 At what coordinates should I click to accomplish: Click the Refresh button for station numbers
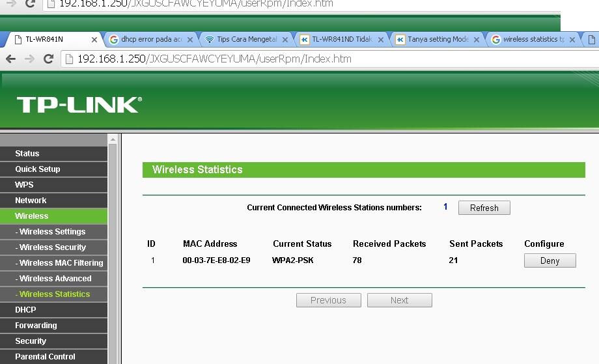(484, 208)
